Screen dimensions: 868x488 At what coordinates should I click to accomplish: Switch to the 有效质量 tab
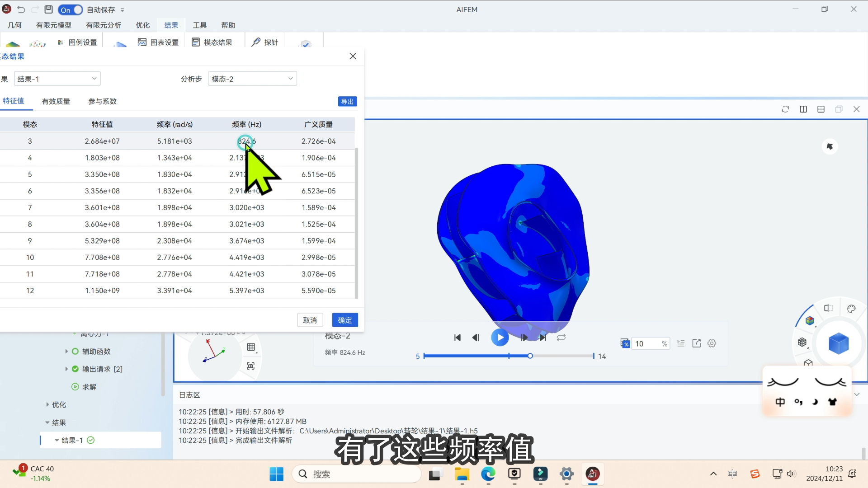56,101
